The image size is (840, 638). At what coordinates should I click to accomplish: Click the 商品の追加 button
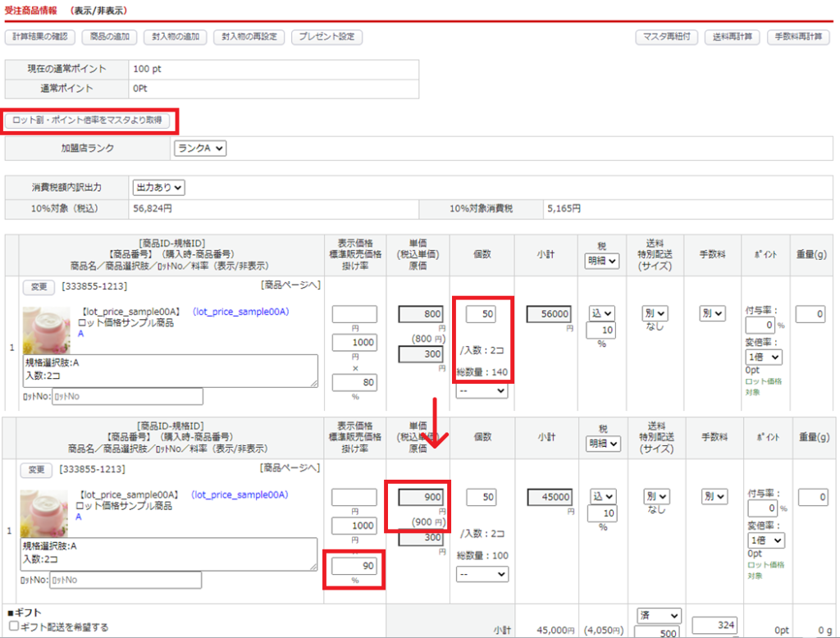(x=109, y=37)
